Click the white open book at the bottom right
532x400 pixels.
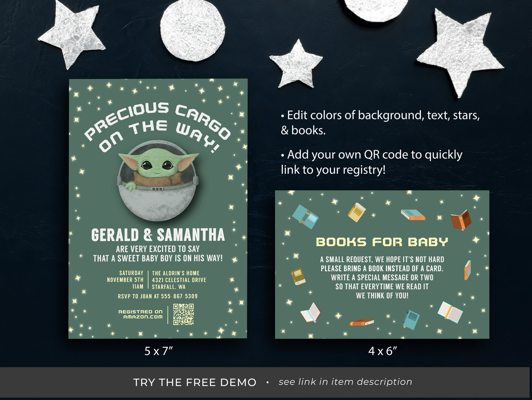pos(450,312)
